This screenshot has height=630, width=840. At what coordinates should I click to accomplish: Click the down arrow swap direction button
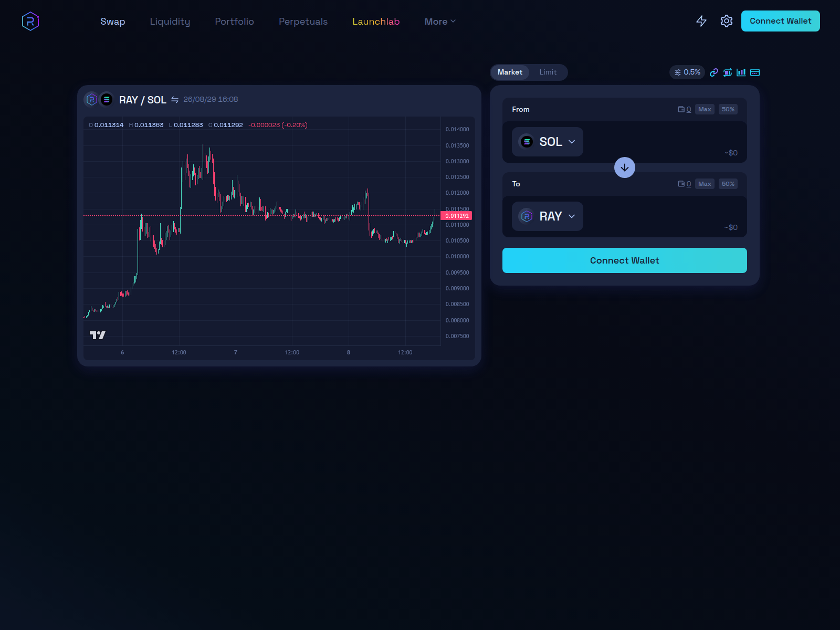pos(625,167)
